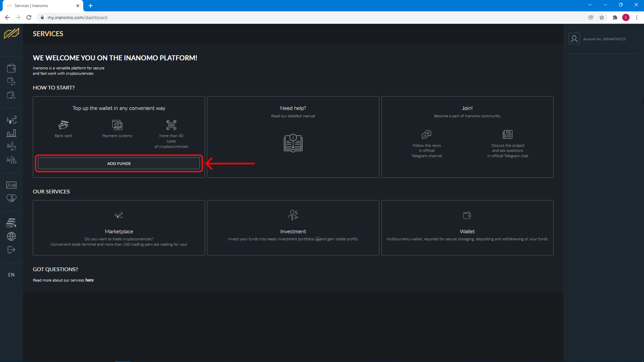
Task: Go back with browser back arrow
Action: point(7,17)
